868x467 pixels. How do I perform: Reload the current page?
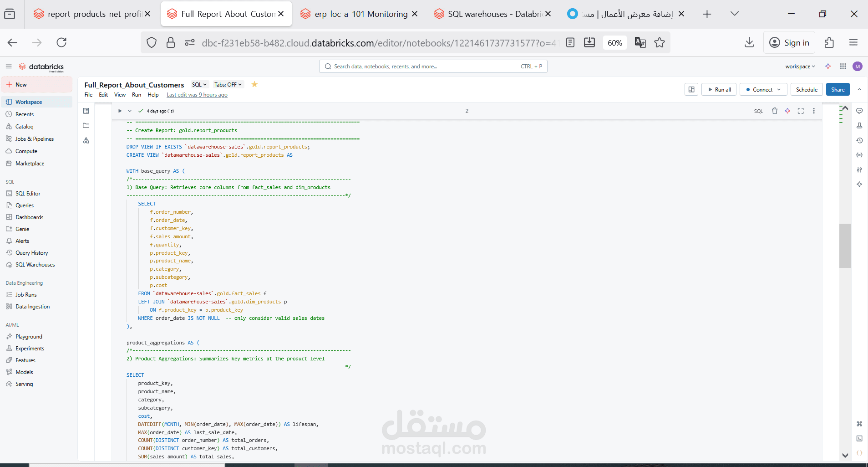[x=61, y=42]
